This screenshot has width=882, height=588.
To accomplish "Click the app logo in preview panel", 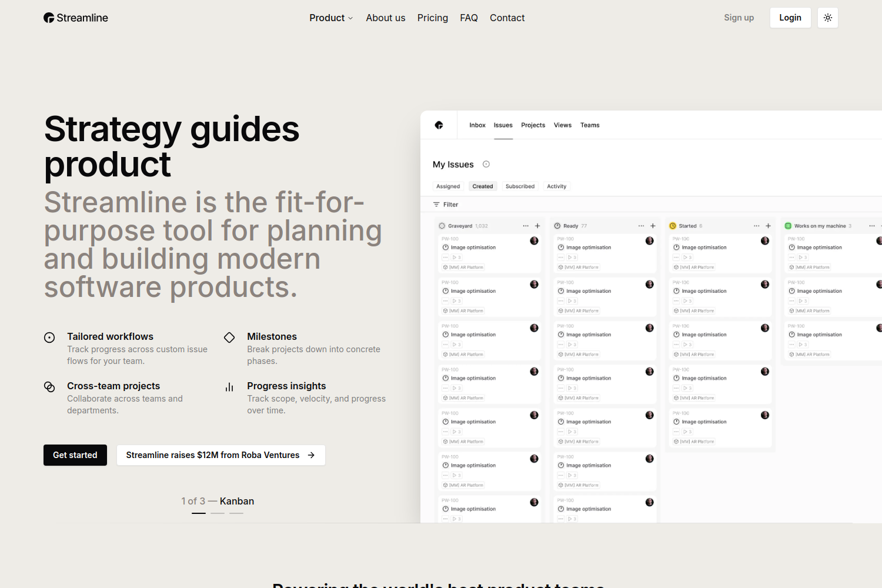I will coord(439,125).
